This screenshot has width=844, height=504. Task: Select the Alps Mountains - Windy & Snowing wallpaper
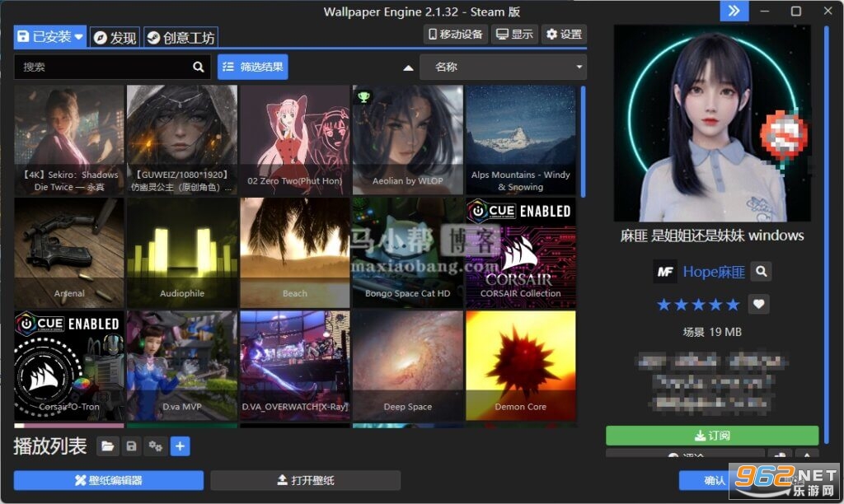pos(521,139)
